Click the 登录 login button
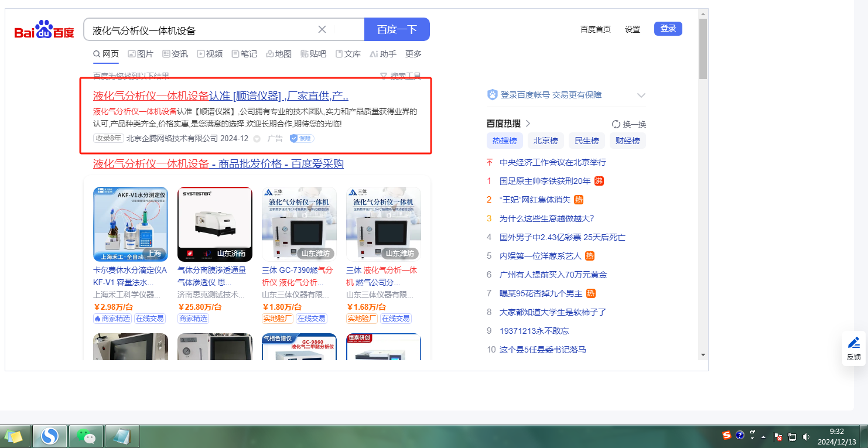The width and height of the screenshot is (868, 448). click(x=668, y=29)
